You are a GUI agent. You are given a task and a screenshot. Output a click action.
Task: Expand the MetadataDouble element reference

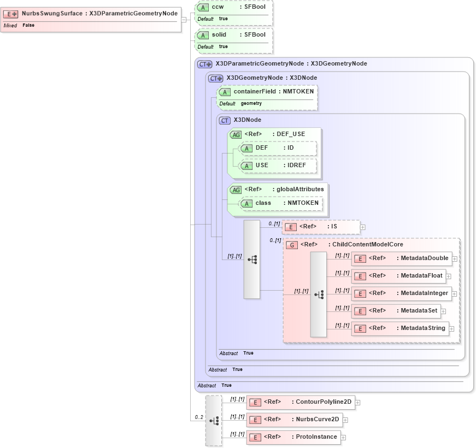[455, 259]
